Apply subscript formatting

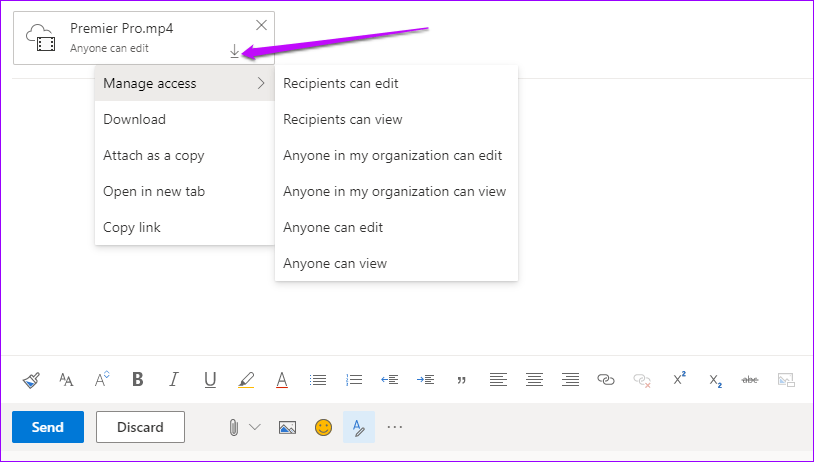pyautogui.click(x=715, y=381)
